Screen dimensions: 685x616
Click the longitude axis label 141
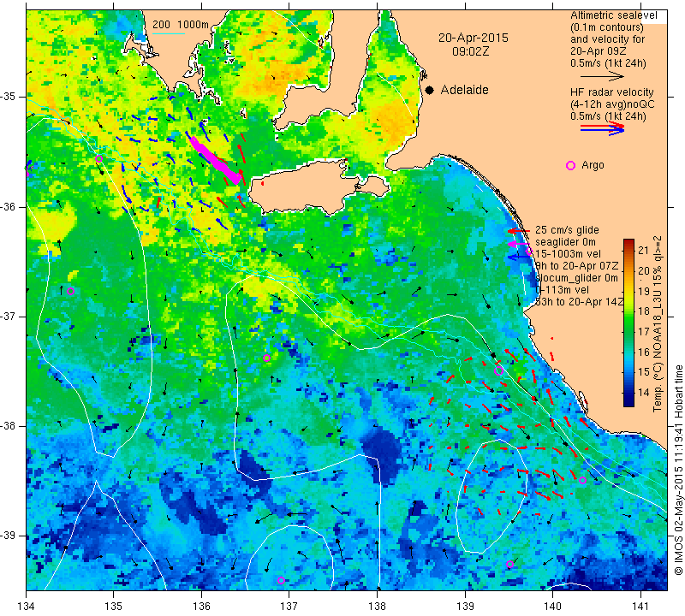[640, 606]
